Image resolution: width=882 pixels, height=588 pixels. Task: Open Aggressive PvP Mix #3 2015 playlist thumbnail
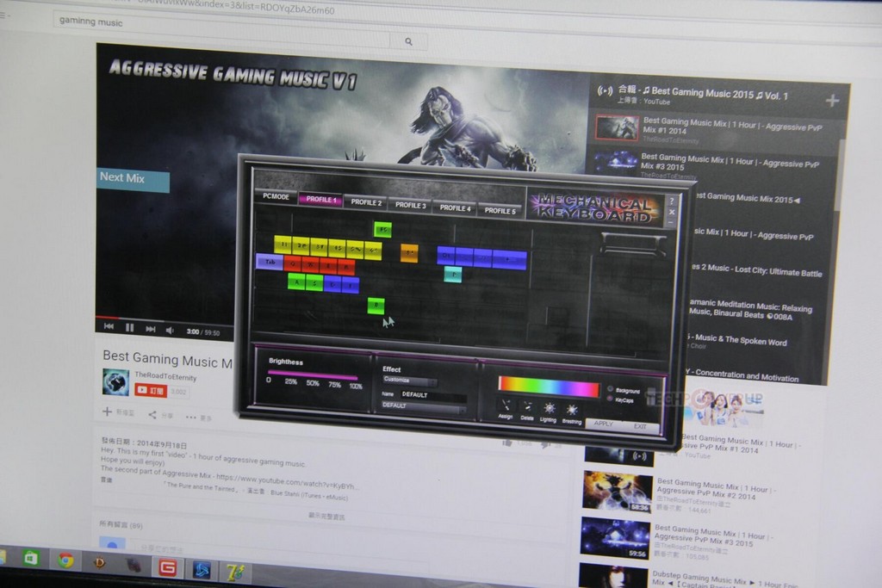pyautogui.click(x=616, y=164)
